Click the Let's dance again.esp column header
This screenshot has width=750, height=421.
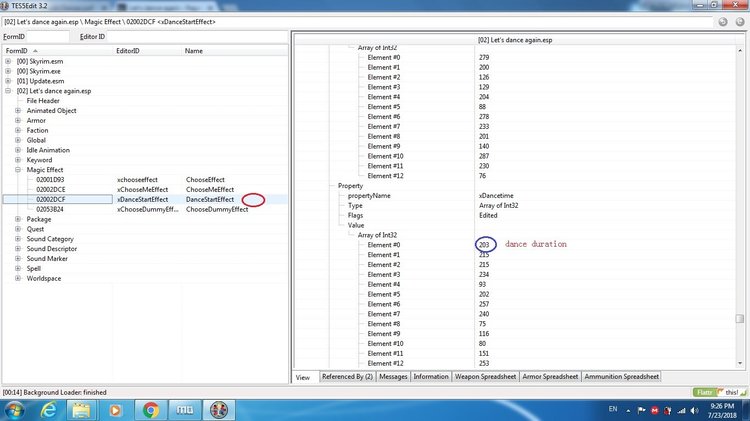[515, 40]
